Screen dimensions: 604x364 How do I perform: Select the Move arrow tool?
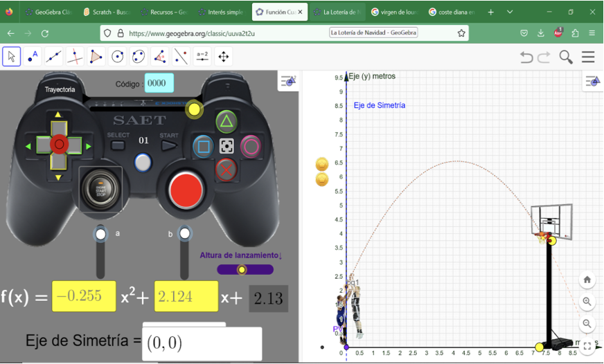pos(12,57)
